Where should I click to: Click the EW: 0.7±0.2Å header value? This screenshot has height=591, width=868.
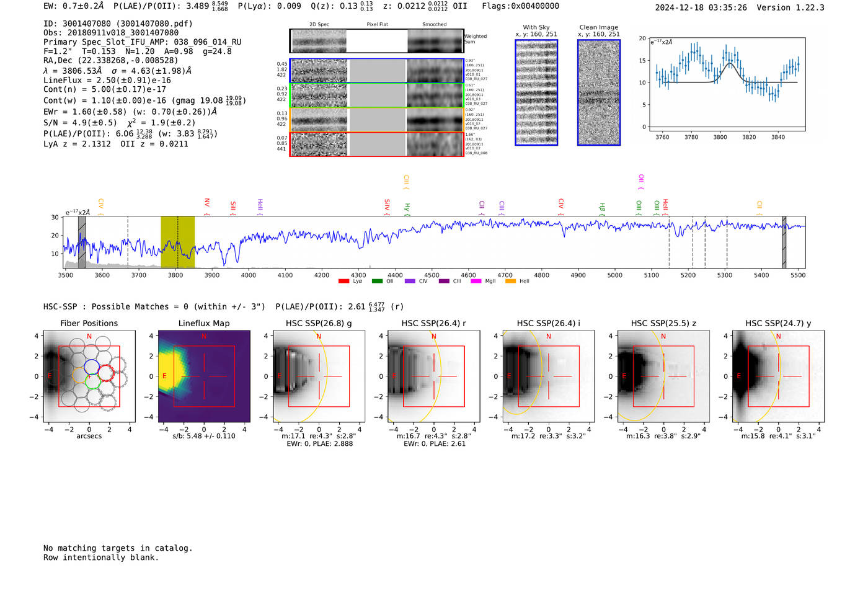click(74, 6)
